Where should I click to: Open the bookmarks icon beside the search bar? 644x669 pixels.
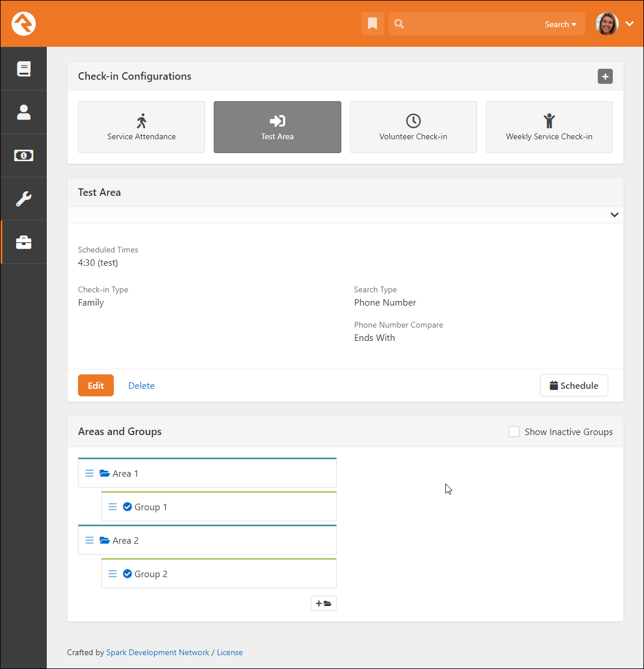click(x=373, y=24)
